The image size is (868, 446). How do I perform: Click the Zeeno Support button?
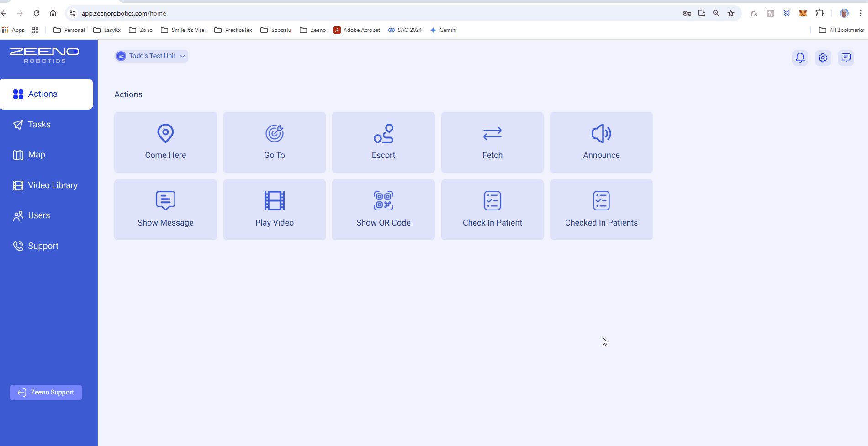[x=46, y=393]
